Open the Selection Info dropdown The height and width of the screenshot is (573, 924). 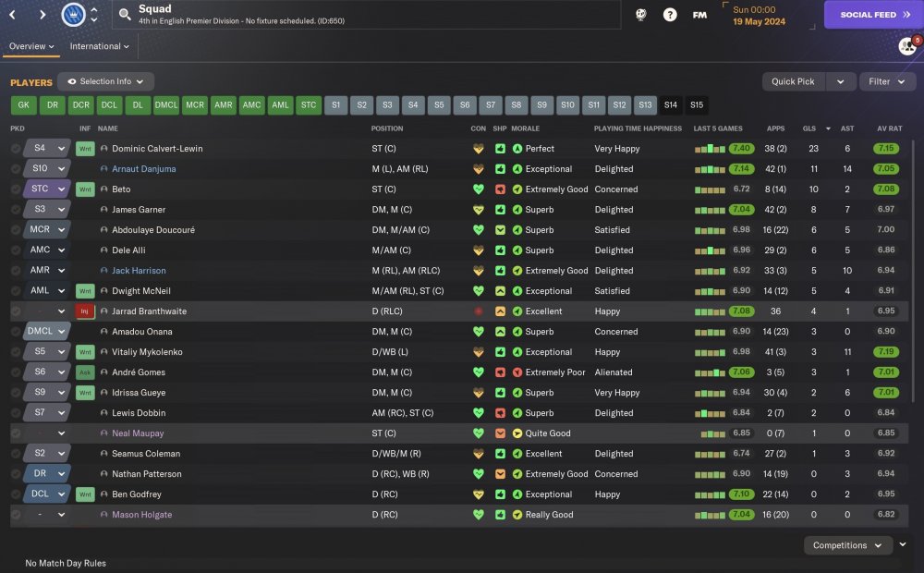[105, 81]
